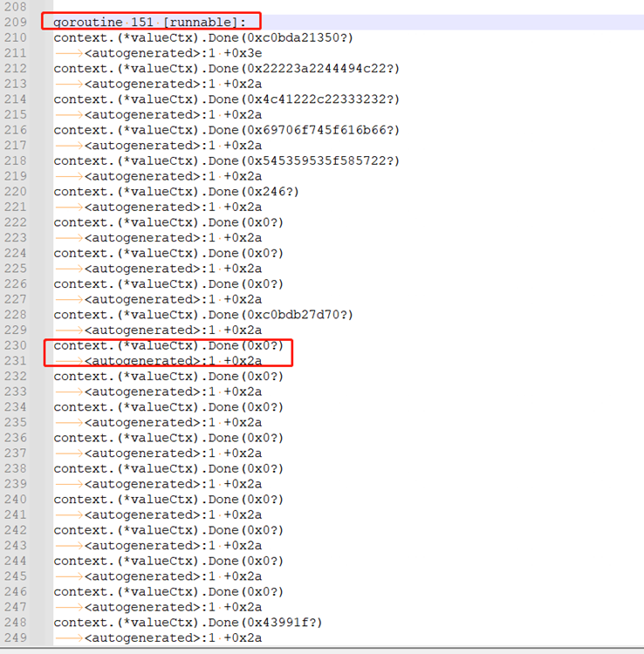Click gutter line number 213
Image resolution: width=644 pixels, height=654 pixels.
tap(16, 84)
